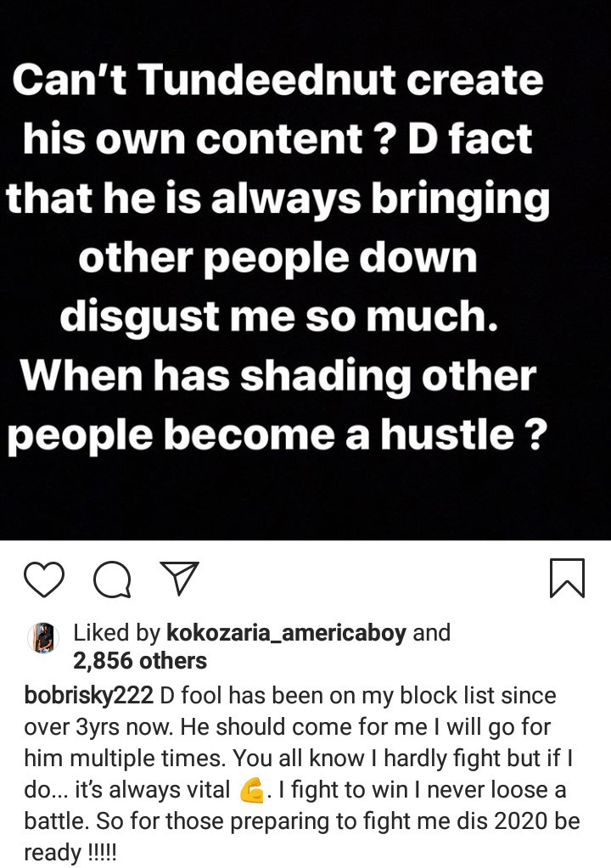Open comments via the speech bubble icon

tap(112, 580)
